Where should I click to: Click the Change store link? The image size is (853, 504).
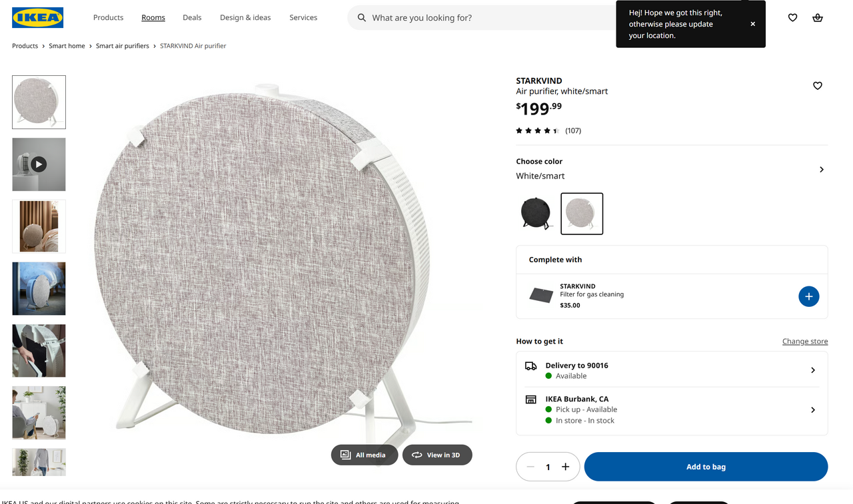click(x=804, y=342)
